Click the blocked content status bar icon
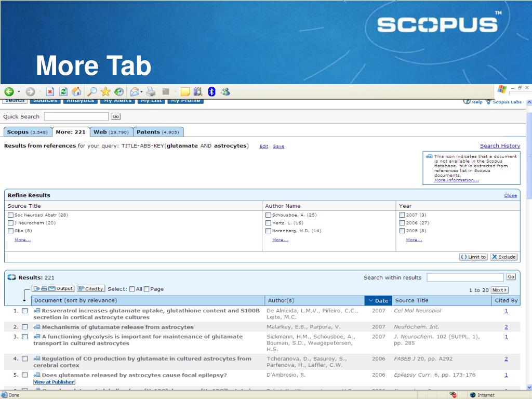532x399 pixels. (x=453, y=395)
